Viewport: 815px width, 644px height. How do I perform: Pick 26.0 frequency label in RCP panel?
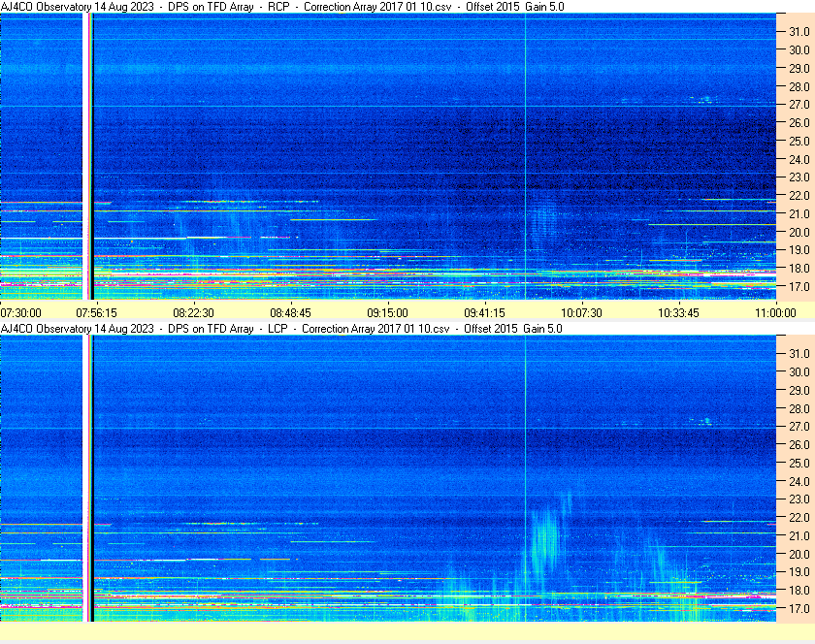(x=799, y=122)
